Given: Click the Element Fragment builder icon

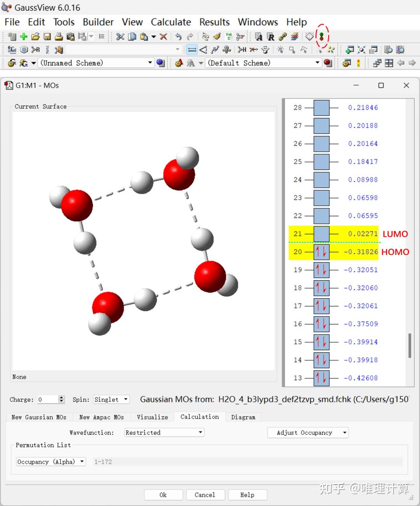Looking at the screenshot, I should coord(12,50).
